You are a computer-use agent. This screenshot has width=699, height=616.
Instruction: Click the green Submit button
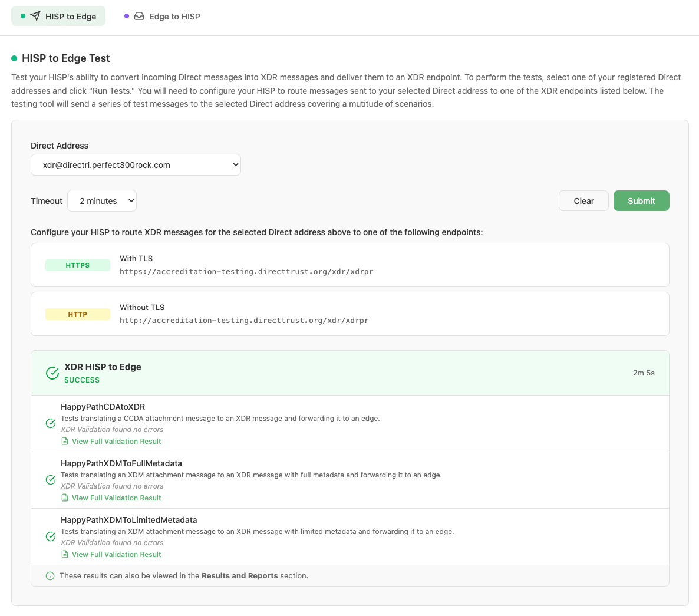pos(641,201)
